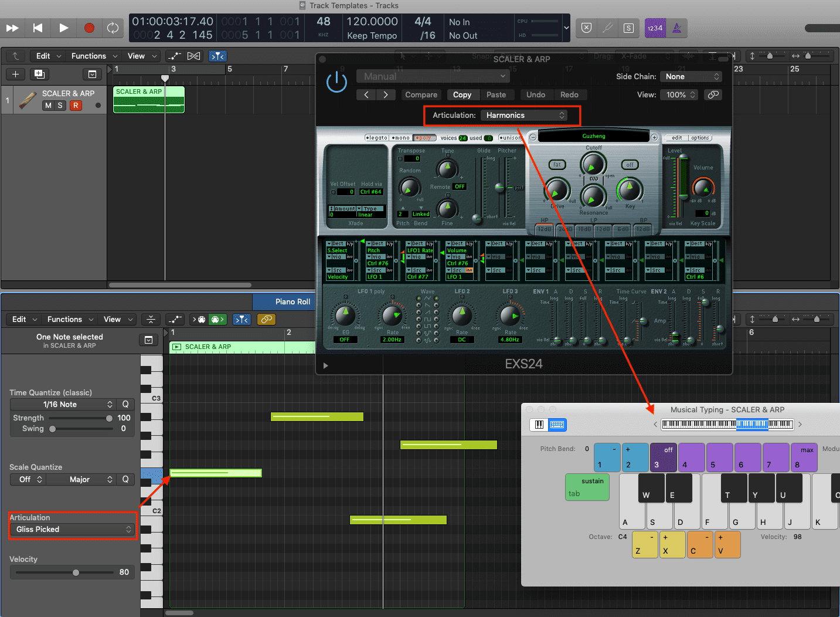
Task: Click octave down Z key in Musical Typing
Action: pos(645,544)
